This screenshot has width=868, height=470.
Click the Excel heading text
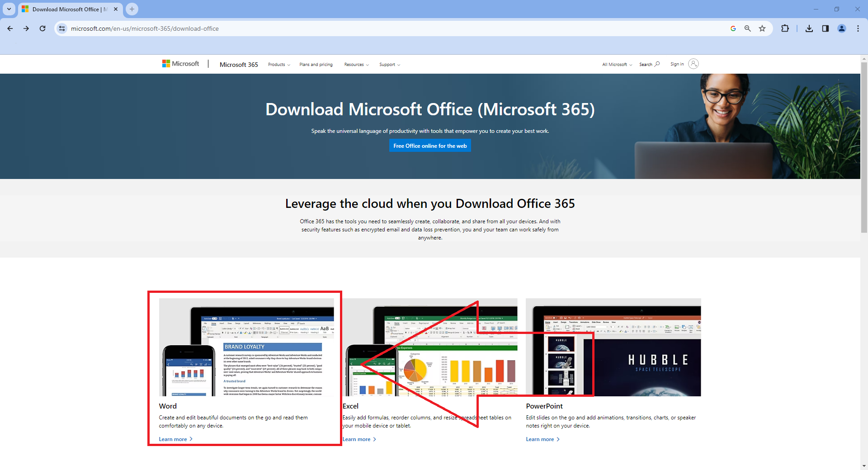(x=350, y=406)
